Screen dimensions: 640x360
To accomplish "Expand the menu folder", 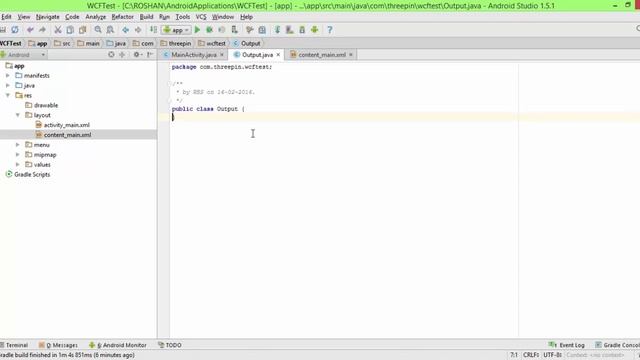I will pyautogui.click(x=18, y=145).
